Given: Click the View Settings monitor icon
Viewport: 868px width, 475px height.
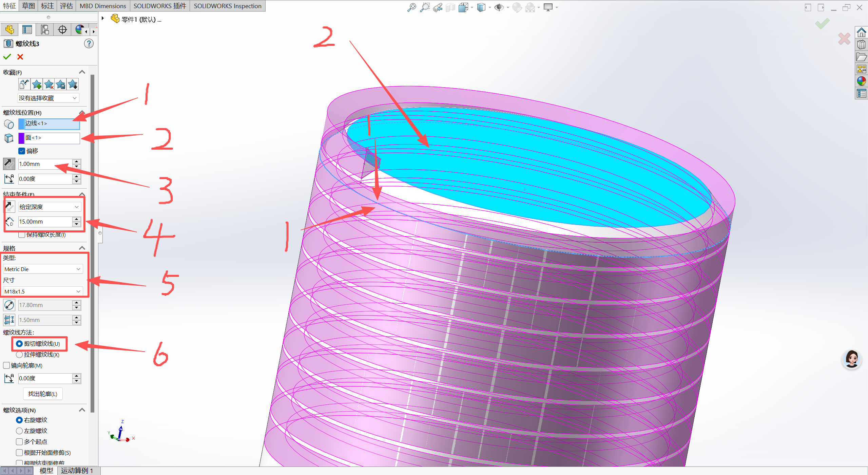Looking at the screenshot, I should click(548, 7).
